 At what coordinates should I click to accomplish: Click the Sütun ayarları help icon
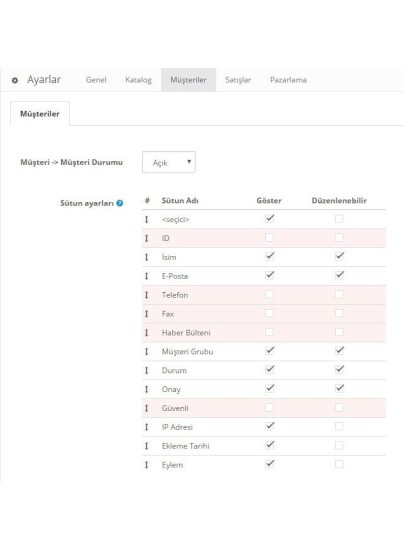120,203
